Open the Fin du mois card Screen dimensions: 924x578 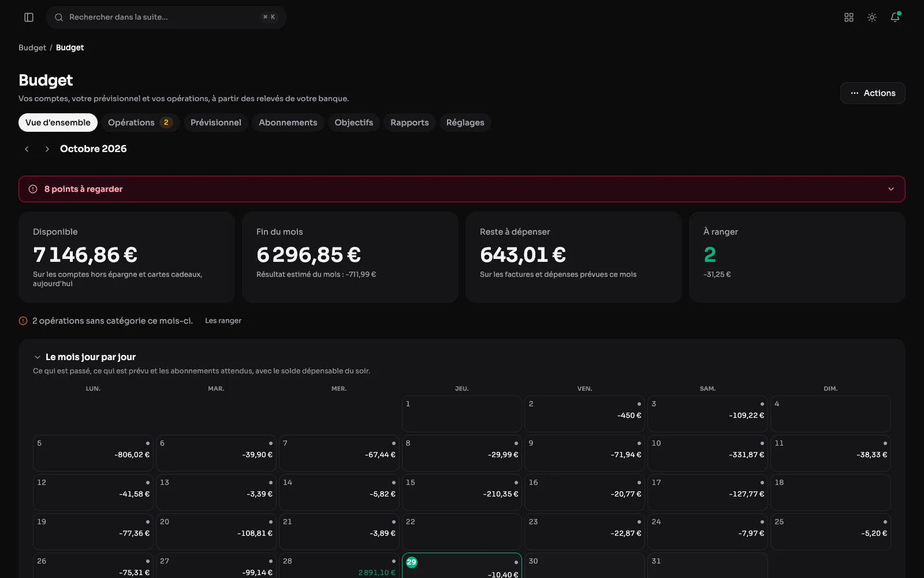click(x=350, y=257)
